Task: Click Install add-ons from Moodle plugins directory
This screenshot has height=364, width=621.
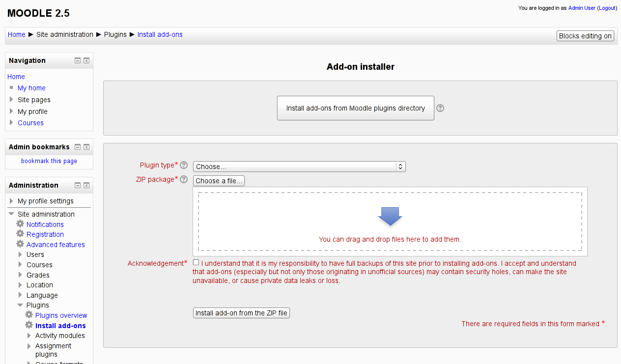Action: pyautogui.click(x=356, y=108)
